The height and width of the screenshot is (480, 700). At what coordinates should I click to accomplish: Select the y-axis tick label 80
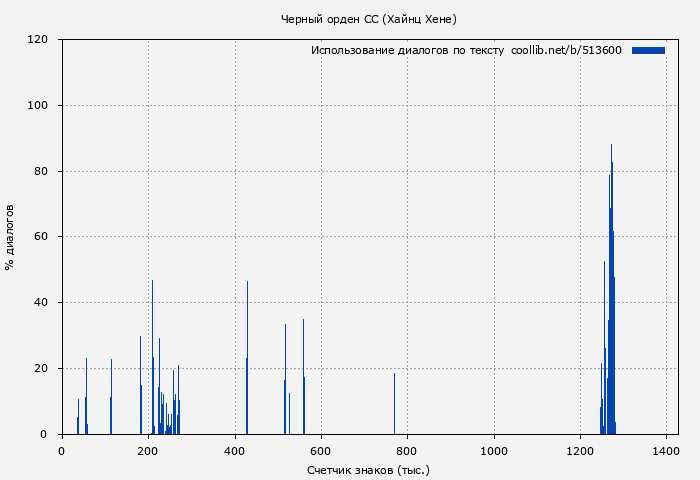(41, 172)
